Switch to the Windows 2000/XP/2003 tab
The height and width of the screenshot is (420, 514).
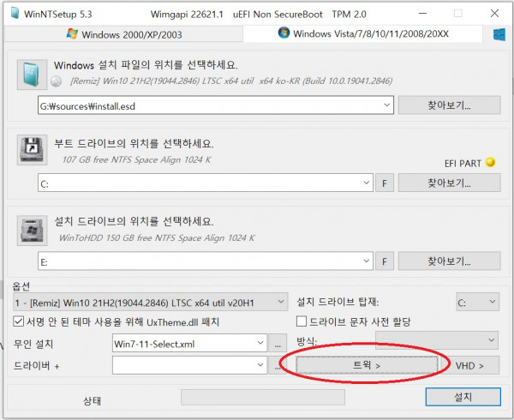click(x=123, y=34)
